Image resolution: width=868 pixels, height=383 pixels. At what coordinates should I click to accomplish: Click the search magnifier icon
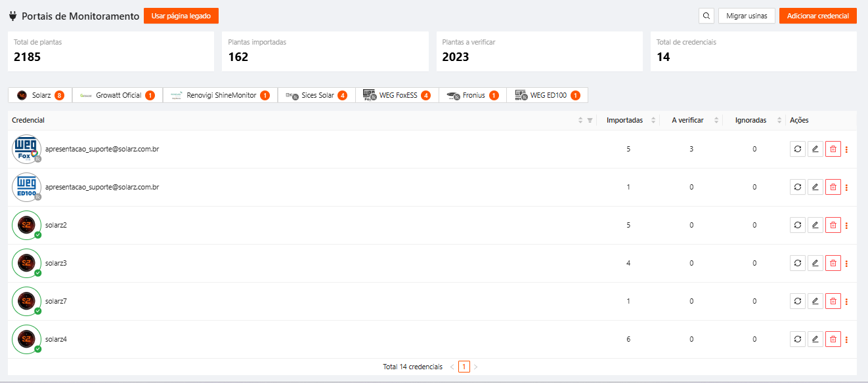pyautogui.click(x=706, y=16)
